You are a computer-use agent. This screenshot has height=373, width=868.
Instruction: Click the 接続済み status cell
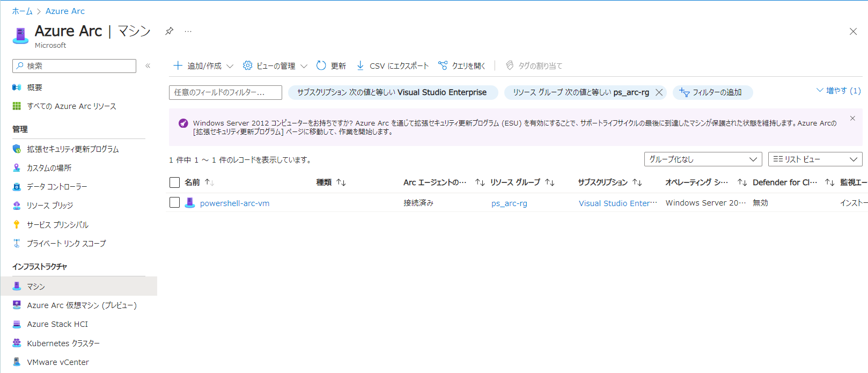[x=418, y=203]
